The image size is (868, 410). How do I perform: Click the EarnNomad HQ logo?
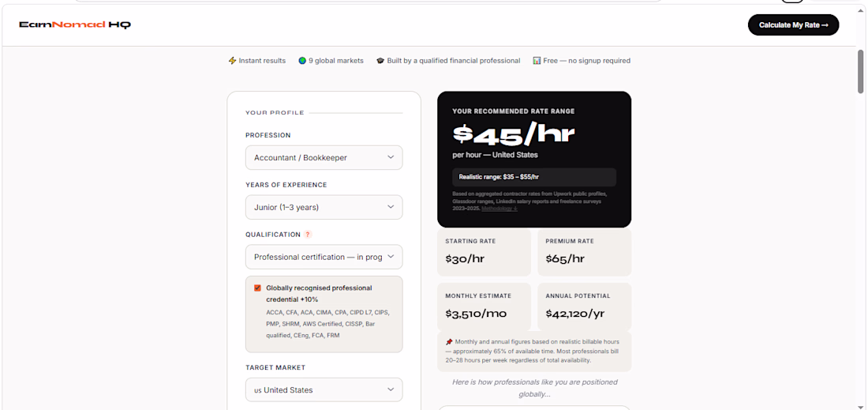click(75, 25)
